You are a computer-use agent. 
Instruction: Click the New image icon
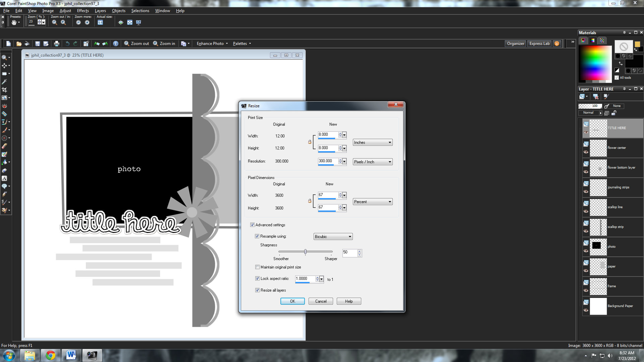point(8,44)
